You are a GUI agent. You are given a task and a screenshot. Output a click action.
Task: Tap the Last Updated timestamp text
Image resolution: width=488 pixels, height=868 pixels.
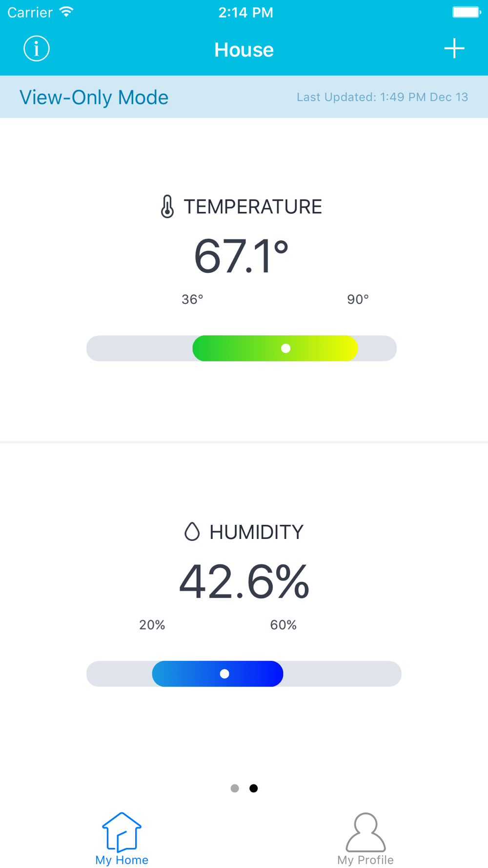(383, 97)
